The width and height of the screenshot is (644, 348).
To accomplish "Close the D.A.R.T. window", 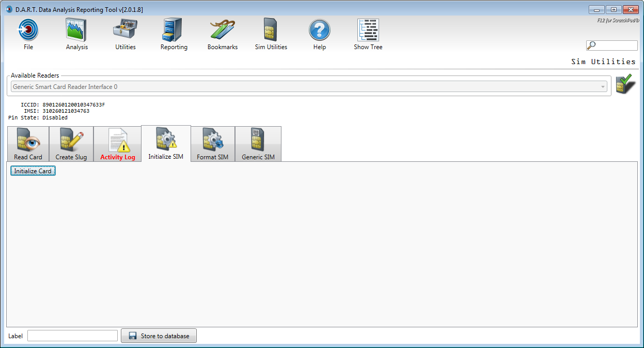I will (x=631, y=9).
